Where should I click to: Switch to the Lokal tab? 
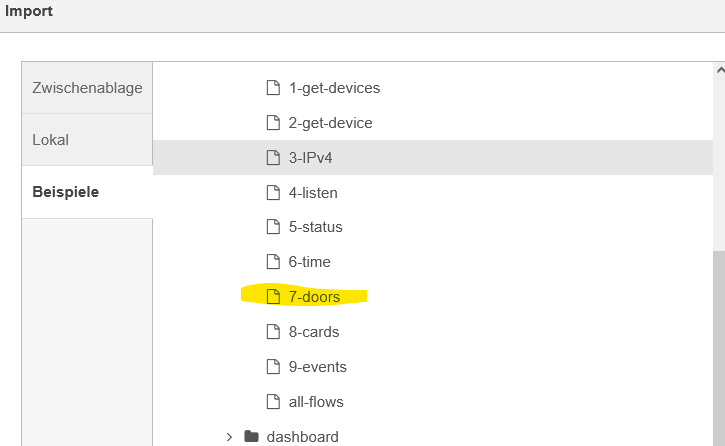point(87,140)
